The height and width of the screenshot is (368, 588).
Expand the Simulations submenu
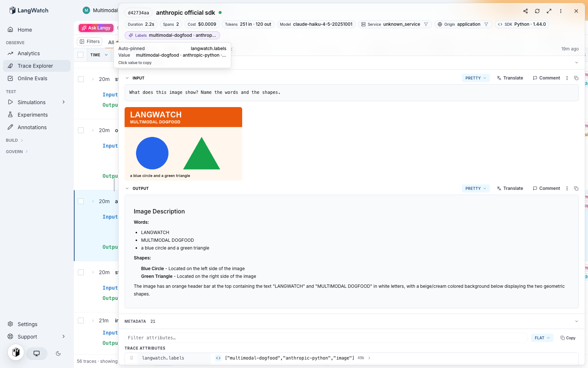coord(64,102)
